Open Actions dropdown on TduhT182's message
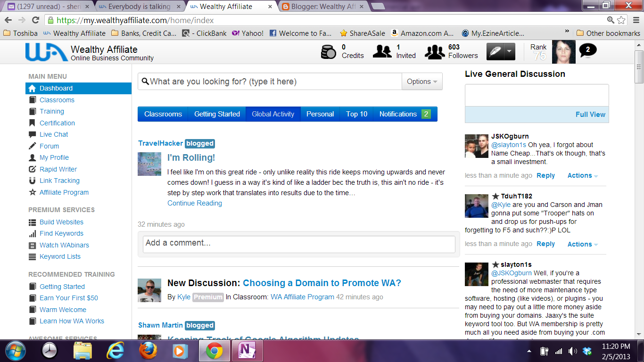This screenshot has height=362, width=644. pos(583,244)
